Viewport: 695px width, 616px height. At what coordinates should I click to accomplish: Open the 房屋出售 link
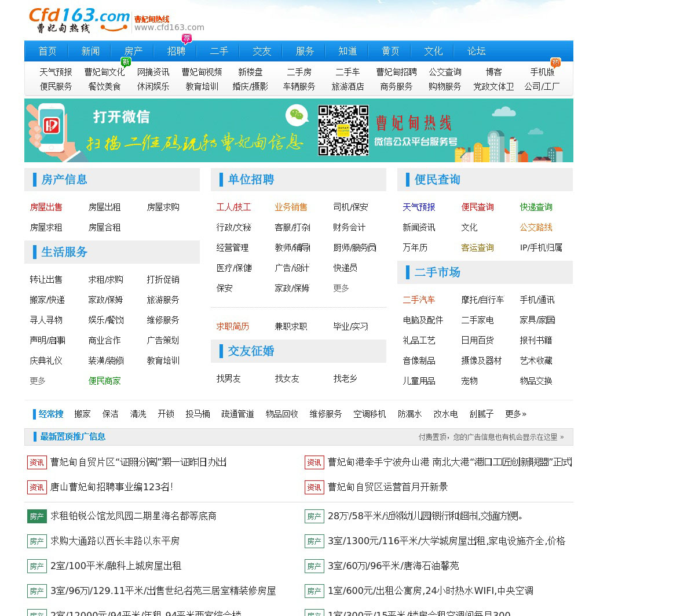[46, 207]
